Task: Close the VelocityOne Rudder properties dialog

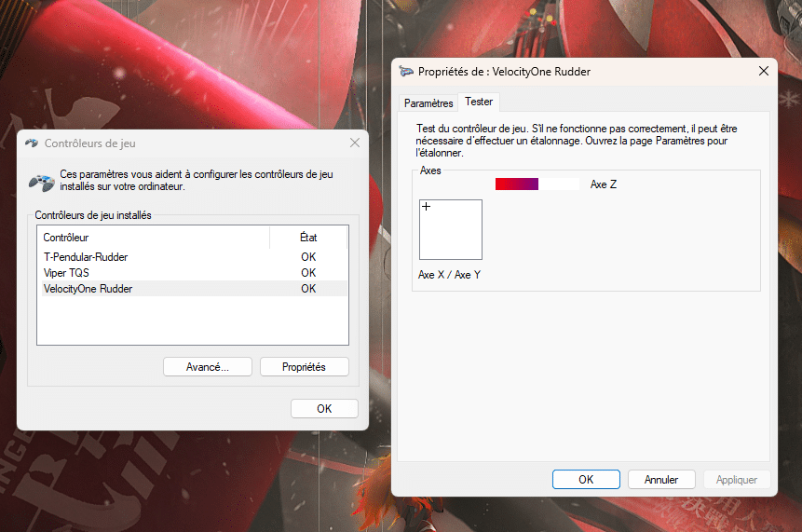Action: coord(764,71)
